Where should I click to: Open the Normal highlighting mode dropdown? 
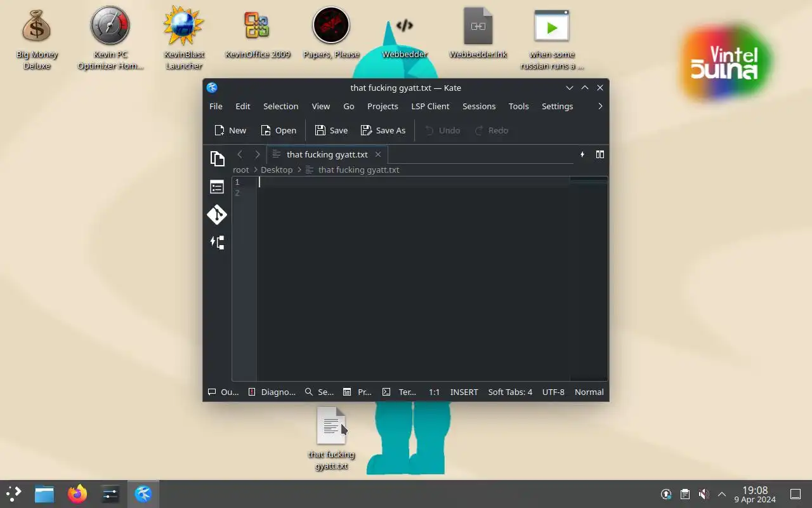tap(589, 392)
